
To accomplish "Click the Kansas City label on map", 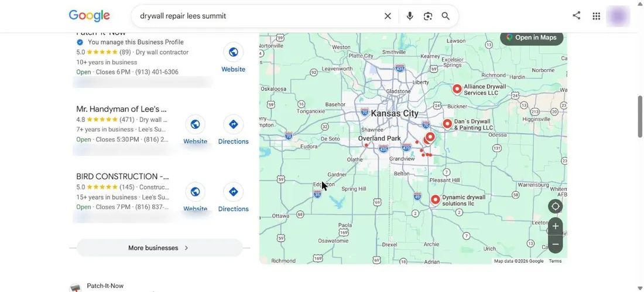I will [395, 114].
